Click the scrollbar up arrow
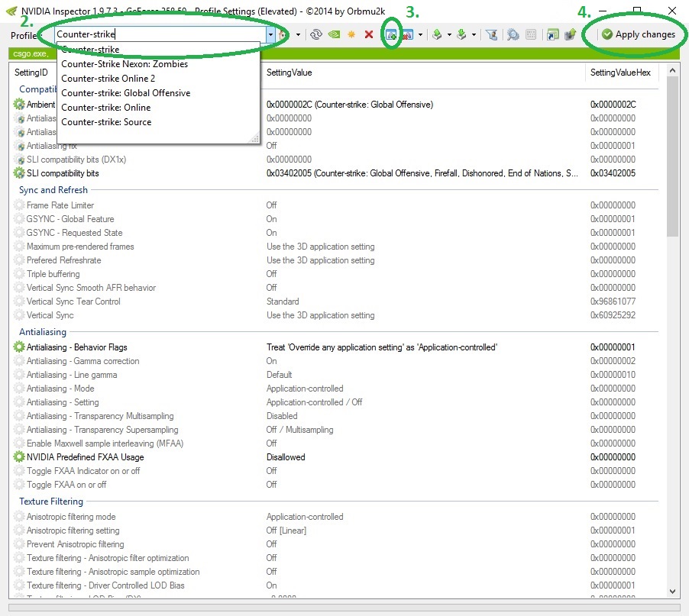Screen dimensions: 689x616 [672, 70]
